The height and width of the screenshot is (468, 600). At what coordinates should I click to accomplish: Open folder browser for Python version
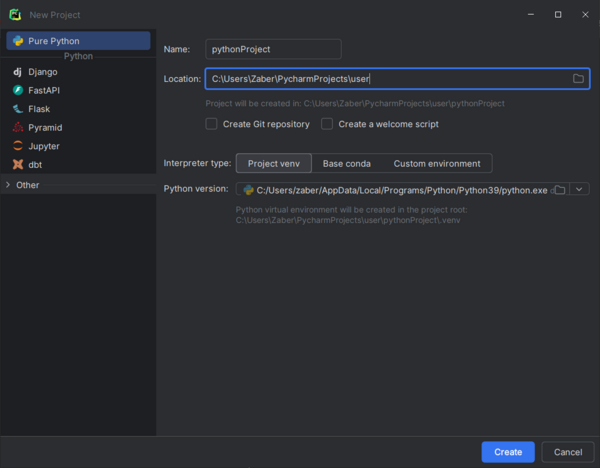click(x=560, y=190)
